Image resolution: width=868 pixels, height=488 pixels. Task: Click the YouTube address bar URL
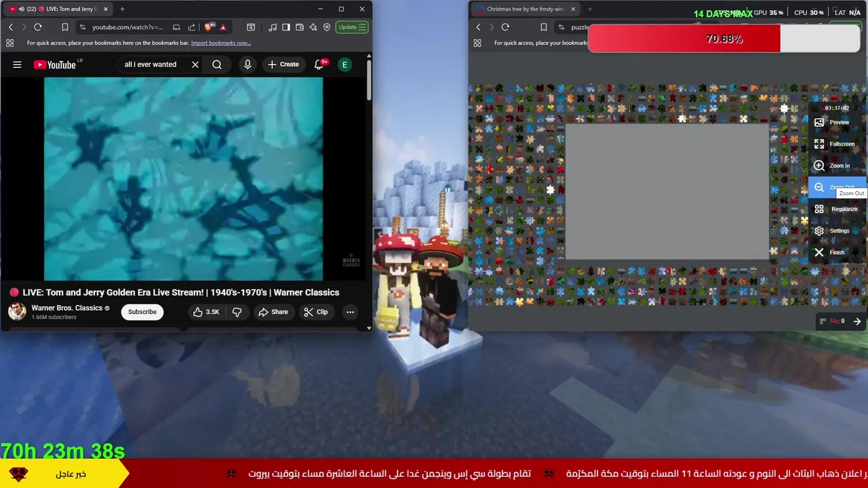click(x=127, y=27)
